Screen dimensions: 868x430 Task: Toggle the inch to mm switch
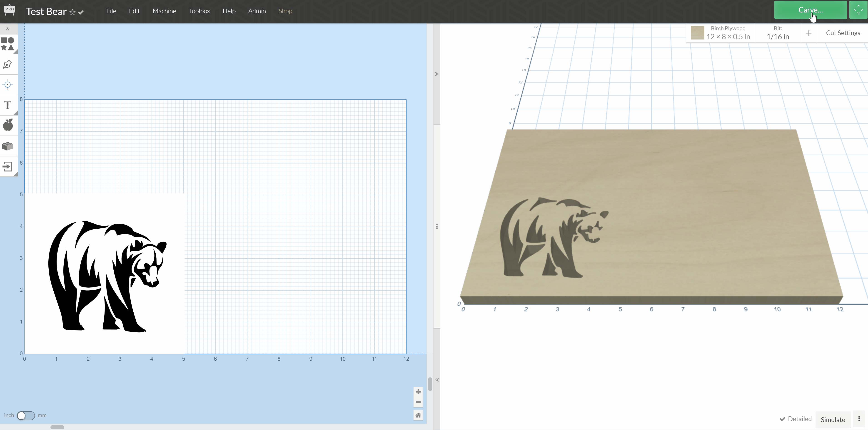(26, 415)
